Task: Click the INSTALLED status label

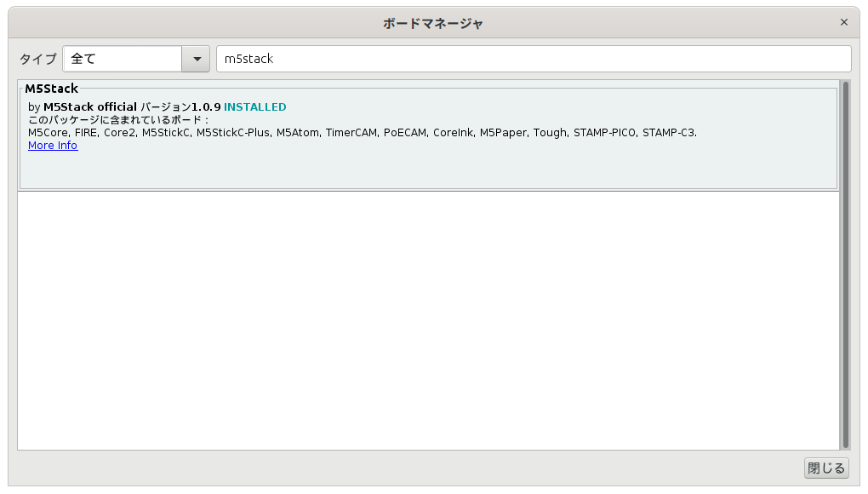Action: point(254,106)
